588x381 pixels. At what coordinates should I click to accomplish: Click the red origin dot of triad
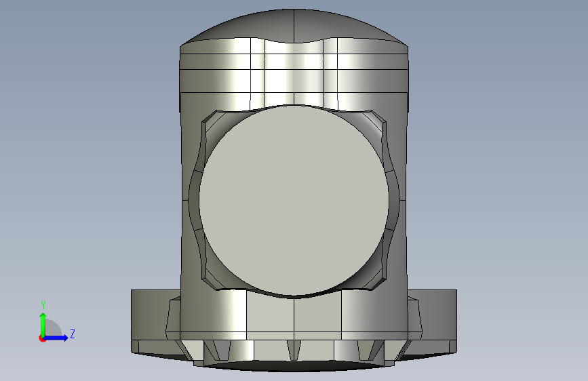pos(42,338)
